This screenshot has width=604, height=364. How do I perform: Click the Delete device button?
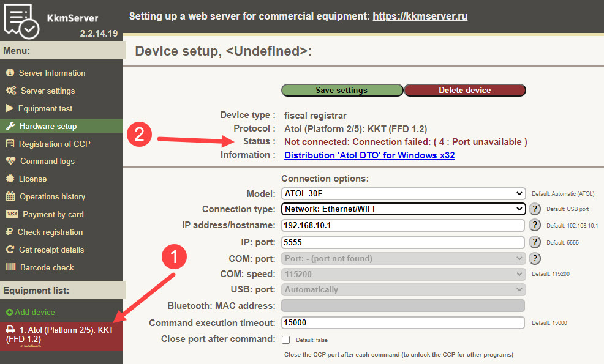pyautogui.click(x=465, y=90)
